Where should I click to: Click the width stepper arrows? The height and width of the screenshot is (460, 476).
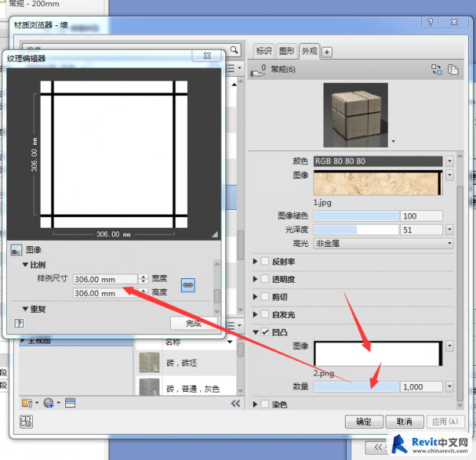(143, 279)
